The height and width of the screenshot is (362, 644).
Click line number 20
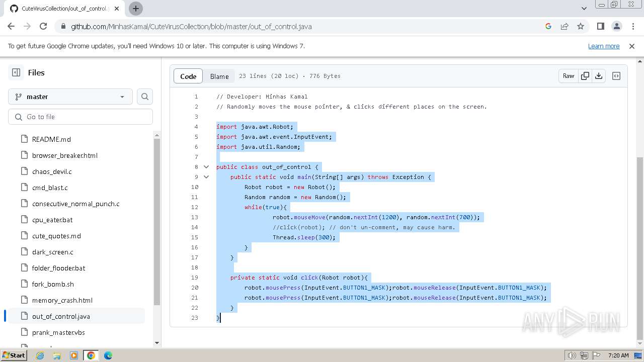point(195,288)
